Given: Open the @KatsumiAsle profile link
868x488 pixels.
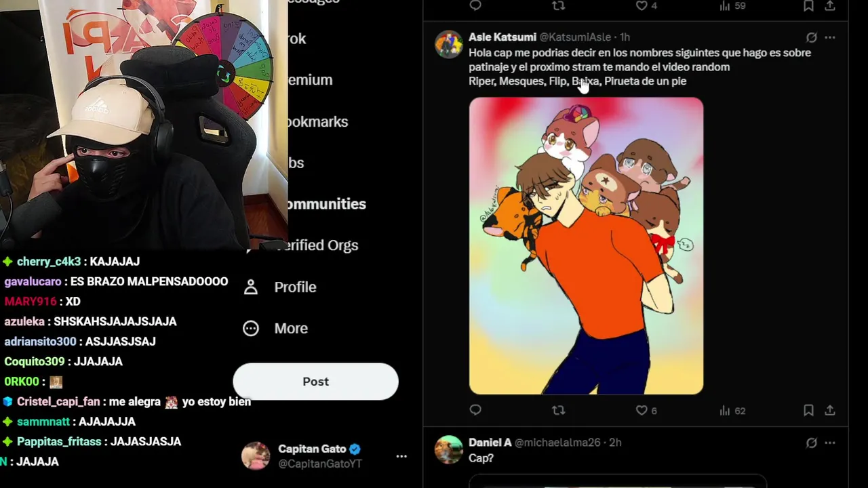Looking at the screenshot, I should (575, 37).
